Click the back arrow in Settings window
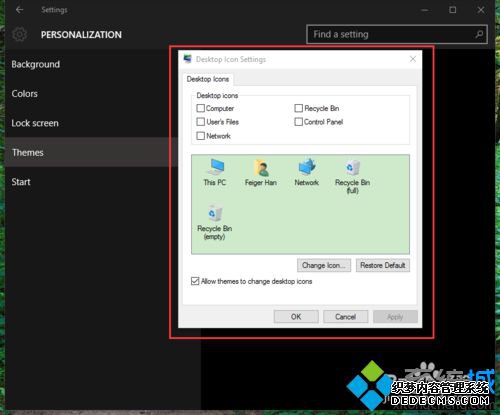Viewport: 500px width, 415px height. point(19,10)
